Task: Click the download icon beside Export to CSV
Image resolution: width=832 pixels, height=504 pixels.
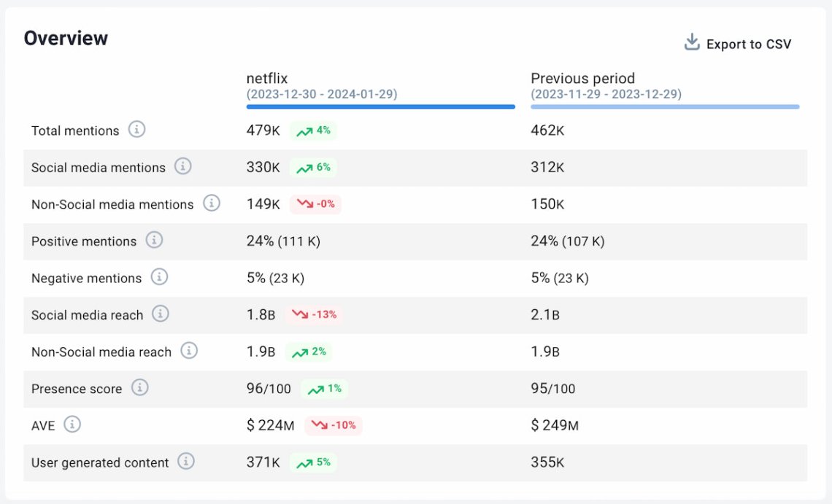Action: (692, 42)
